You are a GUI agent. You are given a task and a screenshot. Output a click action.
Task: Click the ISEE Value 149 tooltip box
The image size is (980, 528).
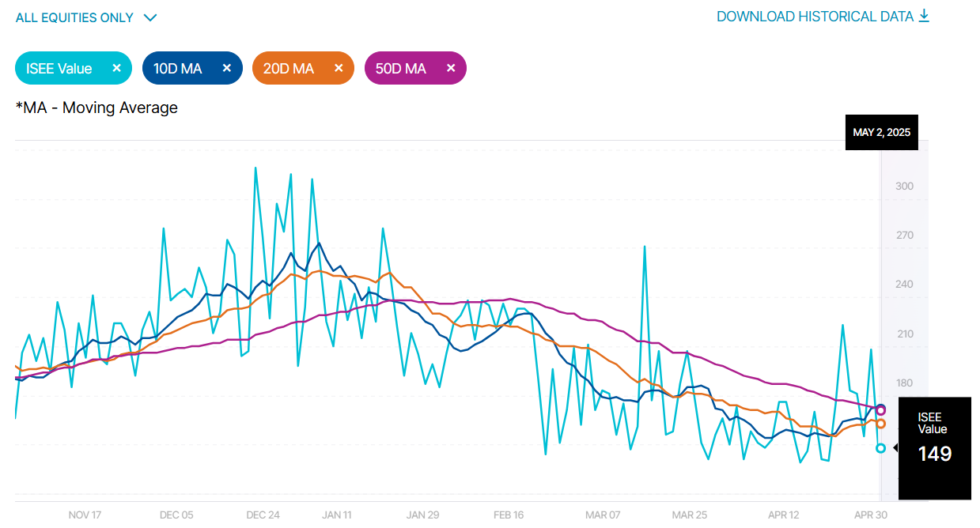(x=935, y=448)
